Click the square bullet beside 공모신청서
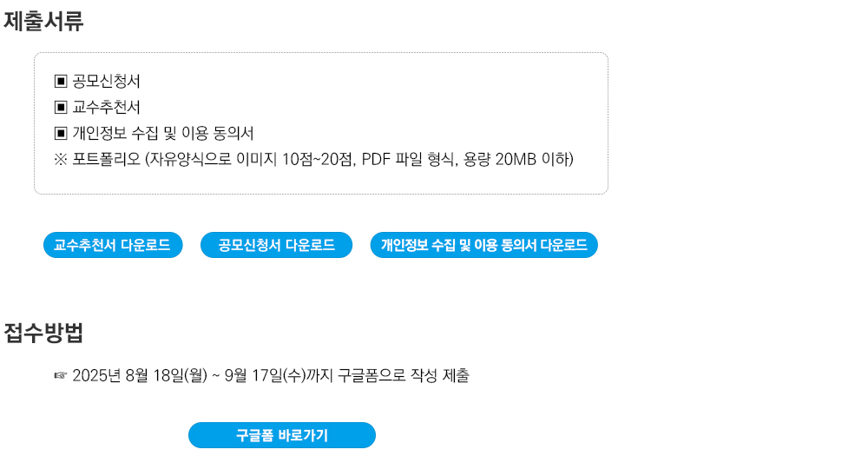This screenshot has width=868, height=476. click(61, 82)
